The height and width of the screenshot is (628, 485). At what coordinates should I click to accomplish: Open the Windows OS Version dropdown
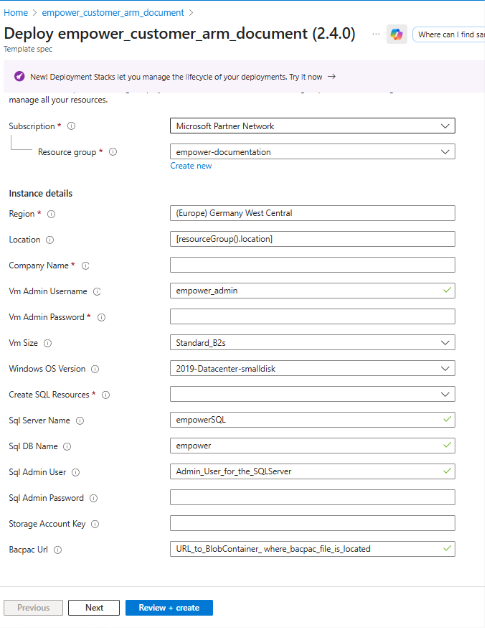[x=312, y=368]
